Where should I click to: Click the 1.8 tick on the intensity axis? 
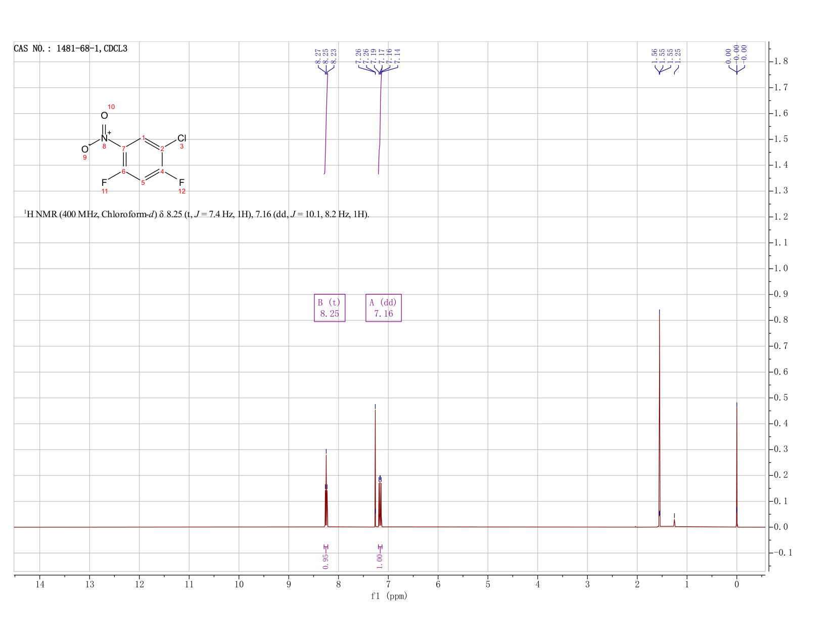click(x=781, y=62)
